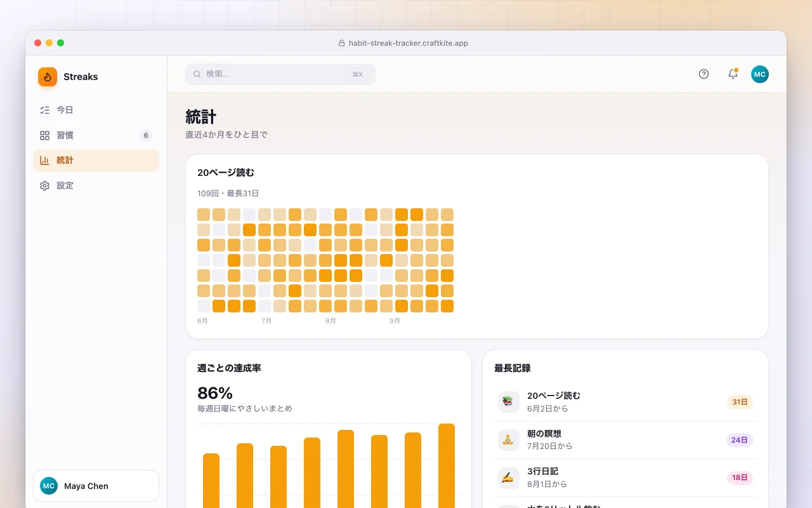Image resolution: width=812 pixels, height=508 pixels.
Task: Click the 8月1日から date text
Action: coord(547,484)
